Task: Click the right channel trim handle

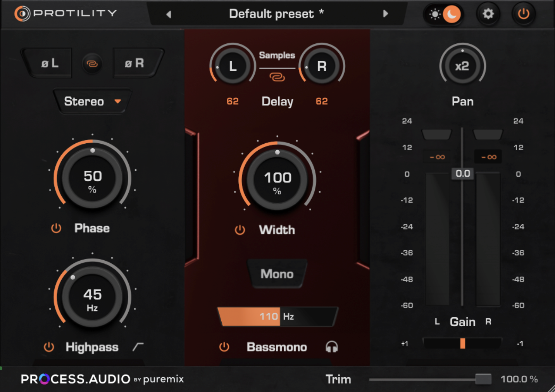Action: click(x=488, y=135)
